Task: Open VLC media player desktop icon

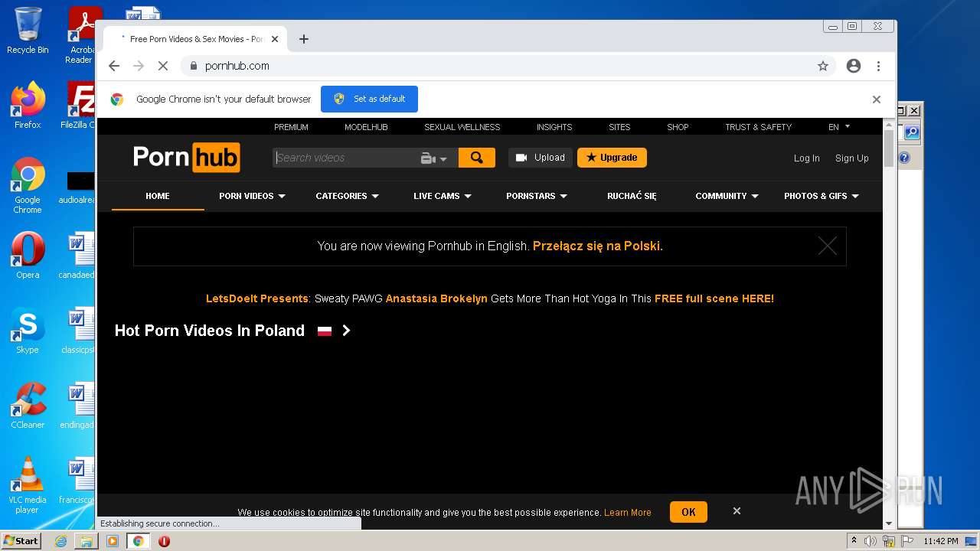Action: tap(28, 485)
